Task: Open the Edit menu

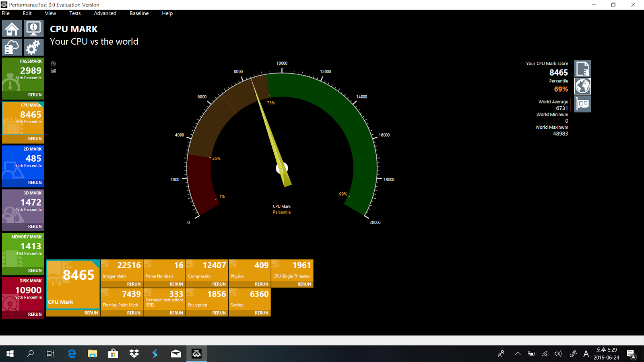Action: [27, 13]
